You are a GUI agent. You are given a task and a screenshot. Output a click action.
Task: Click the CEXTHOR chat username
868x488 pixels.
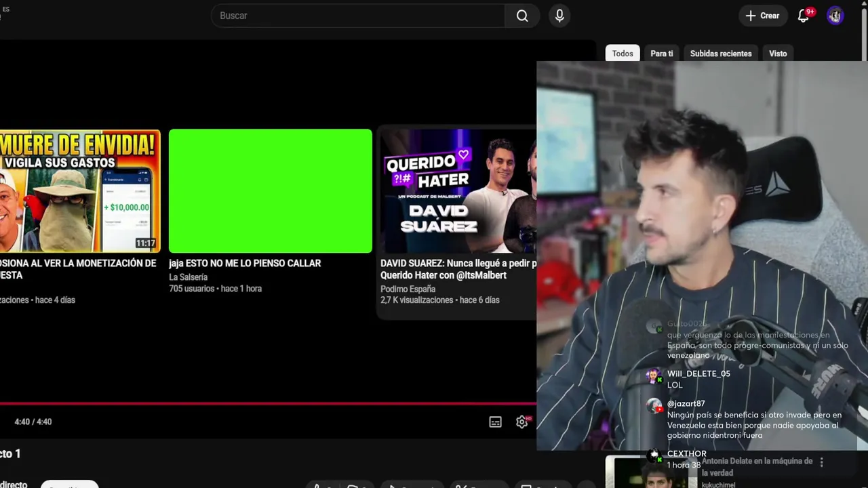coord(686,453)
